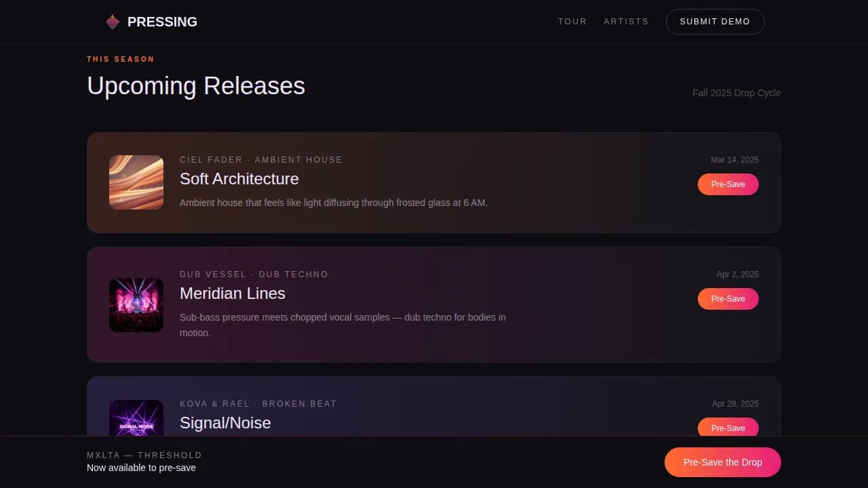Click the MXLTA — THRESHOLD footer text
Viewport: 868px width, 488px height.
(144, 455)
